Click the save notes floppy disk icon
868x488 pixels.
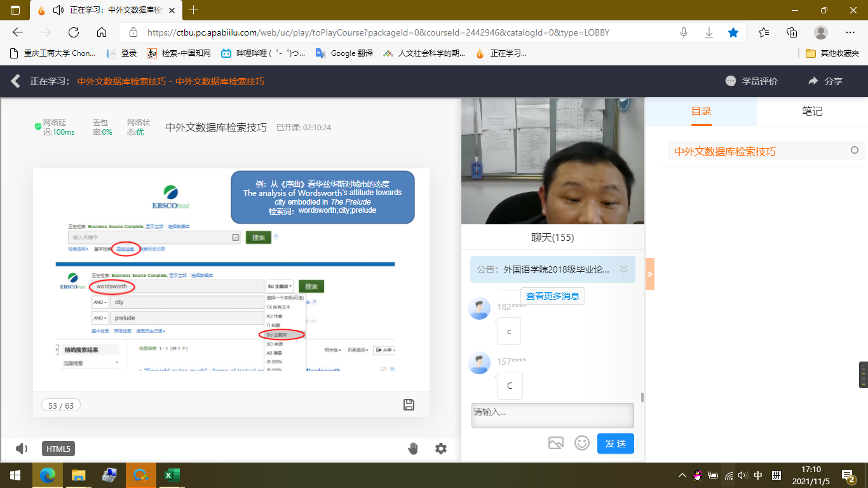tap(409, 405)
